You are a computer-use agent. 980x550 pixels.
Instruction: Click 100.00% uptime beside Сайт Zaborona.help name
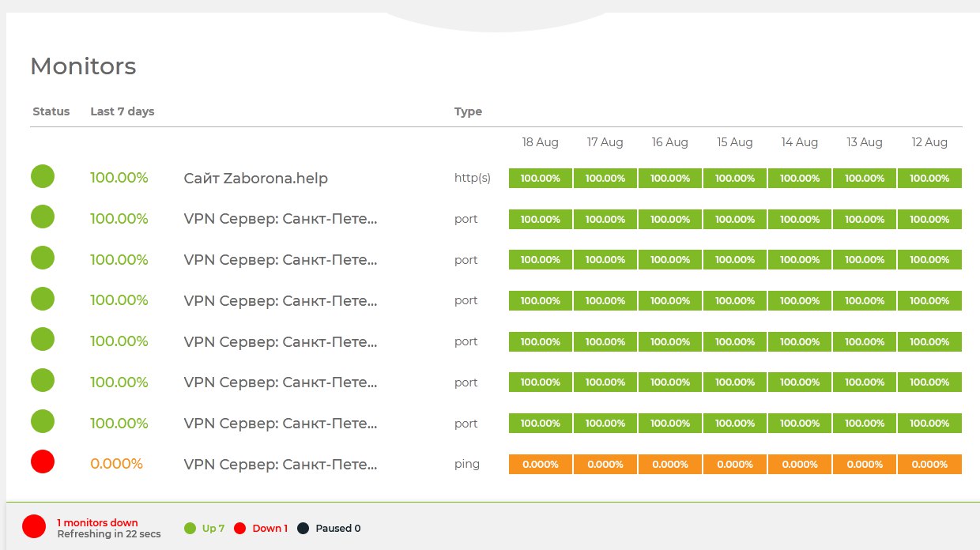coord(119,178)
